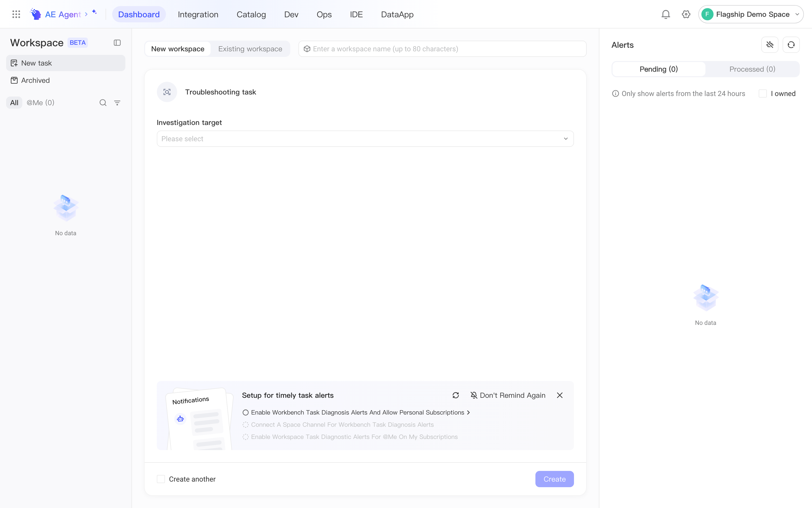
Task: Search workspace tasks with magnifier icon
Action: tap(103, 103)
